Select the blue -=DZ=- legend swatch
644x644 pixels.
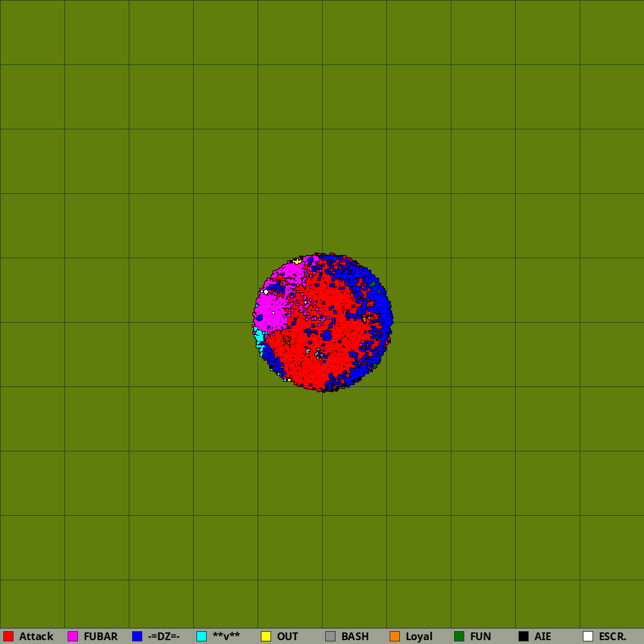click(x=137, y=636)
